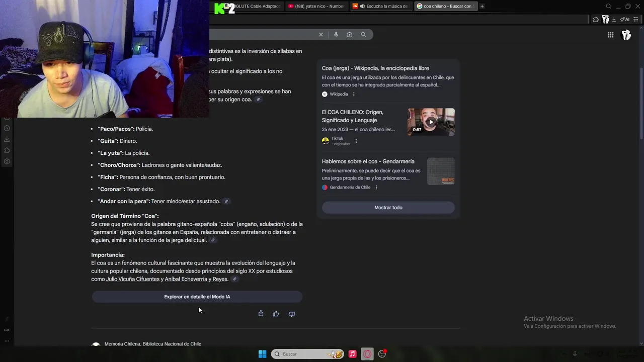Open 'Hablemos sobre el coa - Gendarmería'

click(368, 161)
